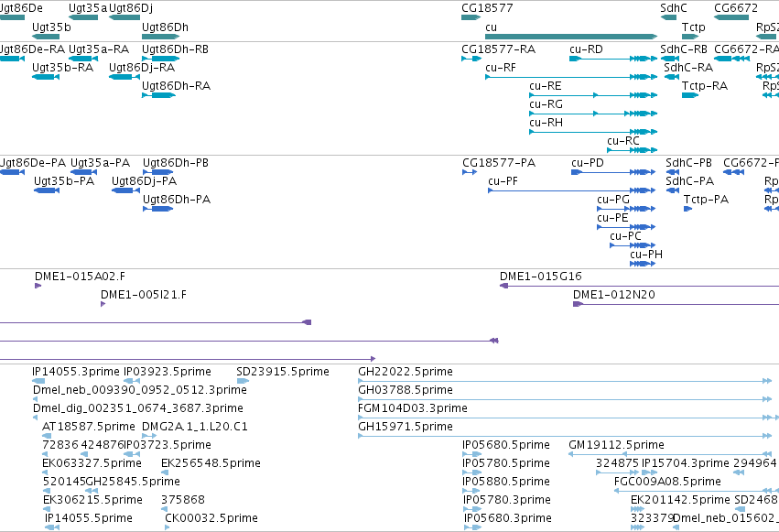Viewport: 779px width, 532px height.
Task: Select the FGM104D03.3prime EST
Action: [568, 418]
